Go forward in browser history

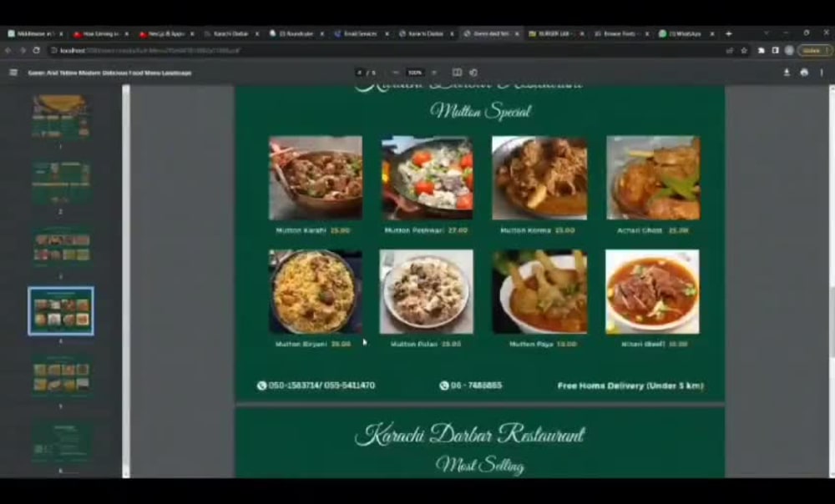click(x=23, y=51)
